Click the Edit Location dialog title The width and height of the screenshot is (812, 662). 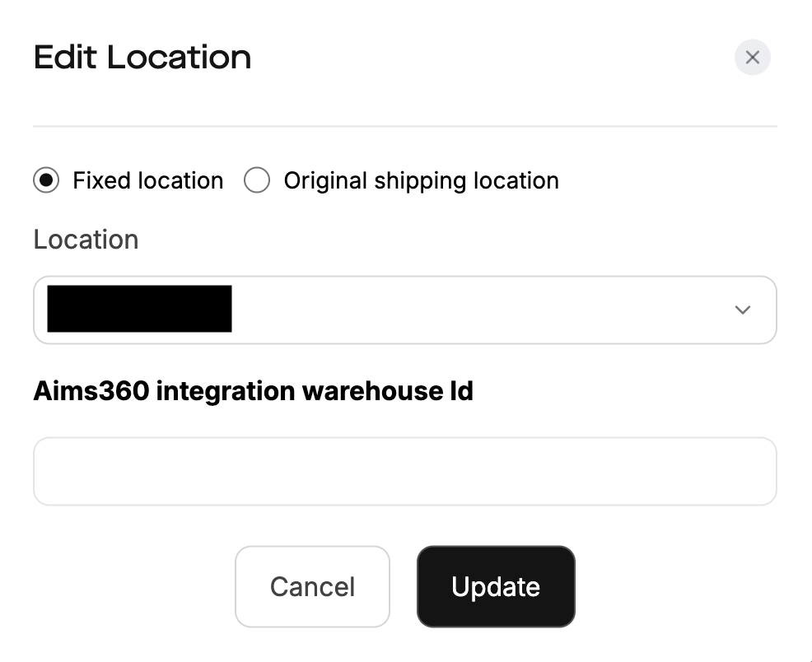(141, 57)
